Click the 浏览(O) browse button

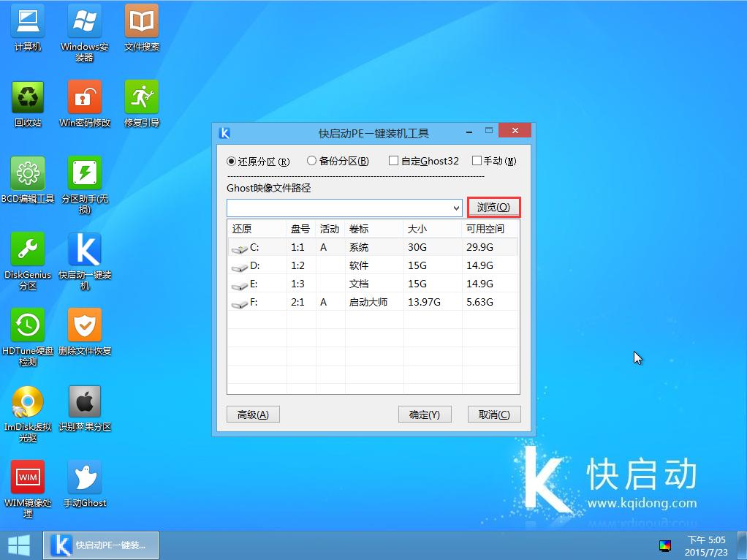point(493,207)
